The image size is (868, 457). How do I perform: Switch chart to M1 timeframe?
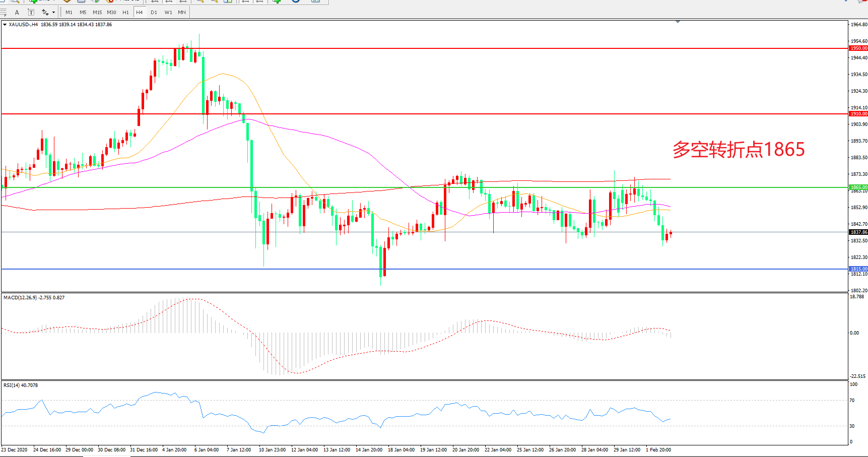69,13
